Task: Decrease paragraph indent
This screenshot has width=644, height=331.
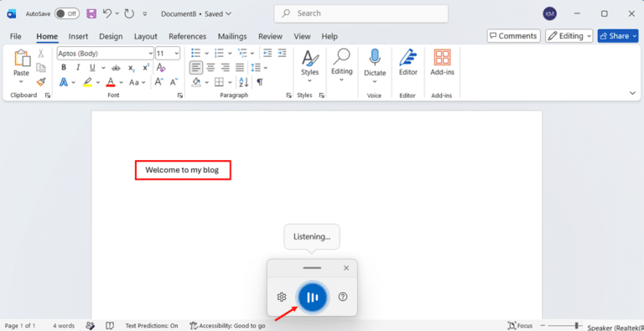Action: 267,54
